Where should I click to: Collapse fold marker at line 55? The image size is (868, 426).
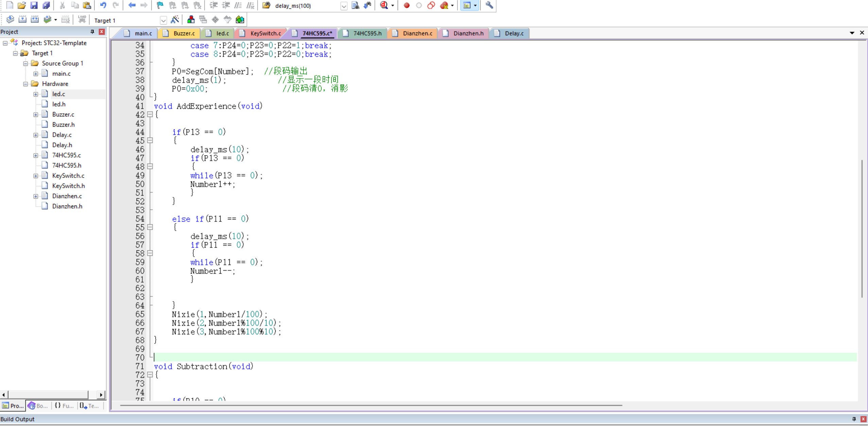[x=150, y=227]
